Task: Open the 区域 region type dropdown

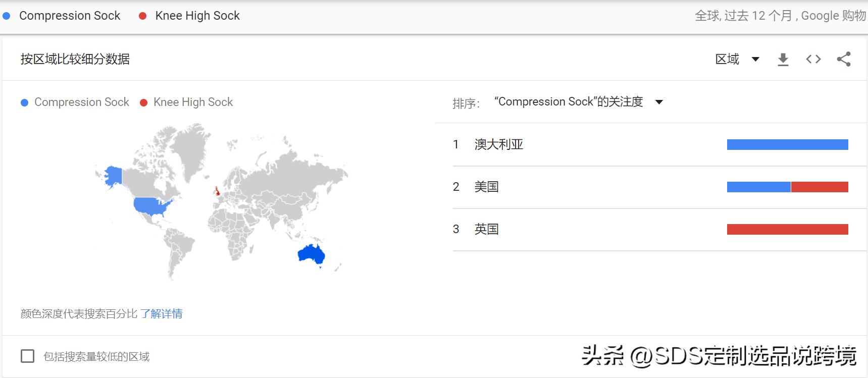Action: (737, 59)
